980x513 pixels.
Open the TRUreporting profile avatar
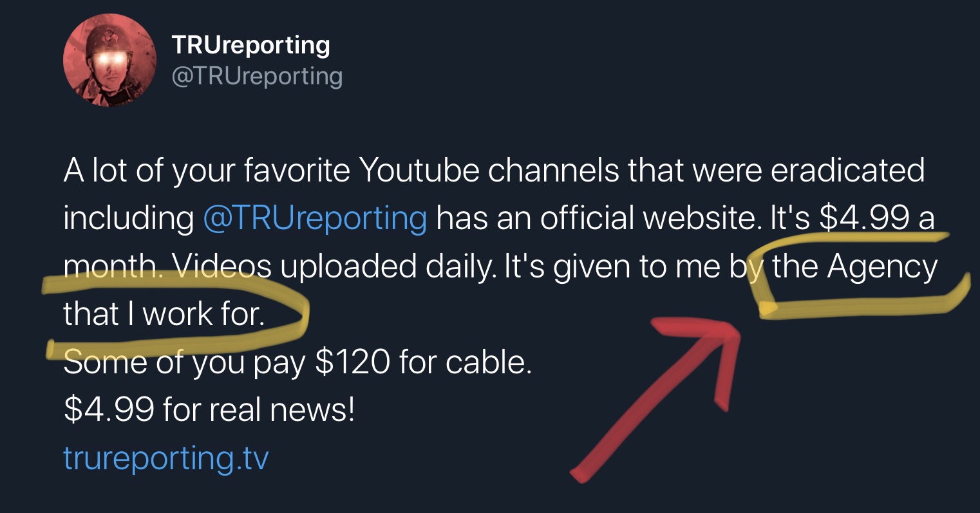(109, 60)
